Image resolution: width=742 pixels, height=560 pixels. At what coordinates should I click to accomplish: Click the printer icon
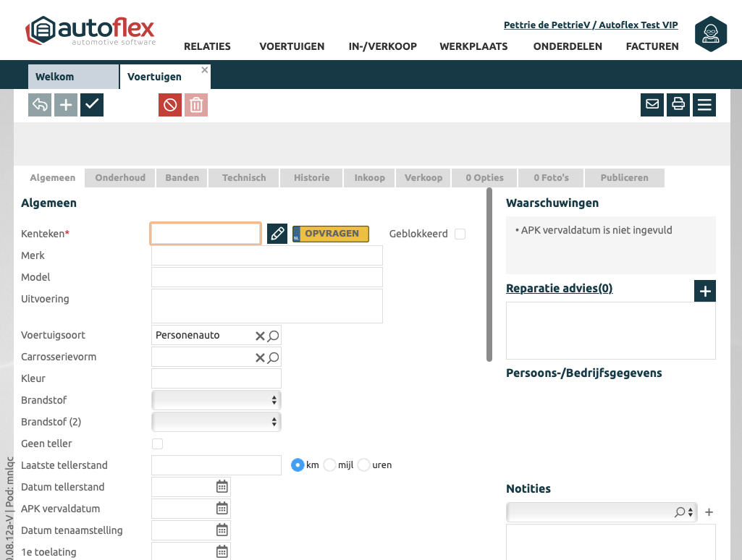[x=678, y=105]
